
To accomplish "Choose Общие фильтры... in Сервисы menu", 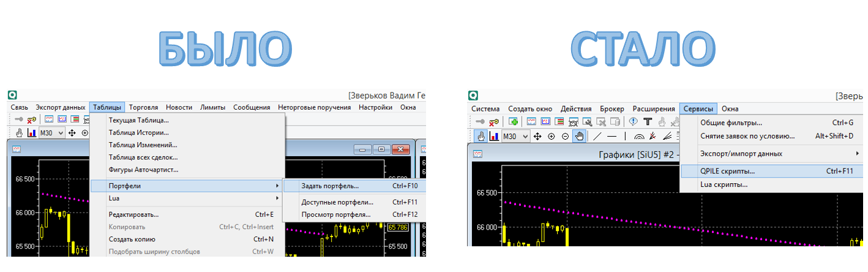I will 771,123.
